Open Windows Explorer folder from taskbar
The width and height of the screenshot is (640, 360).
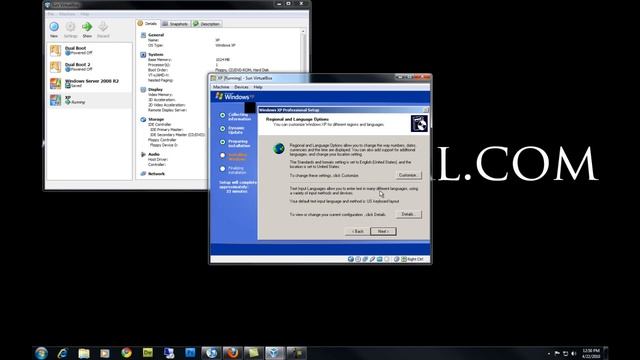[x=84, y=353]
